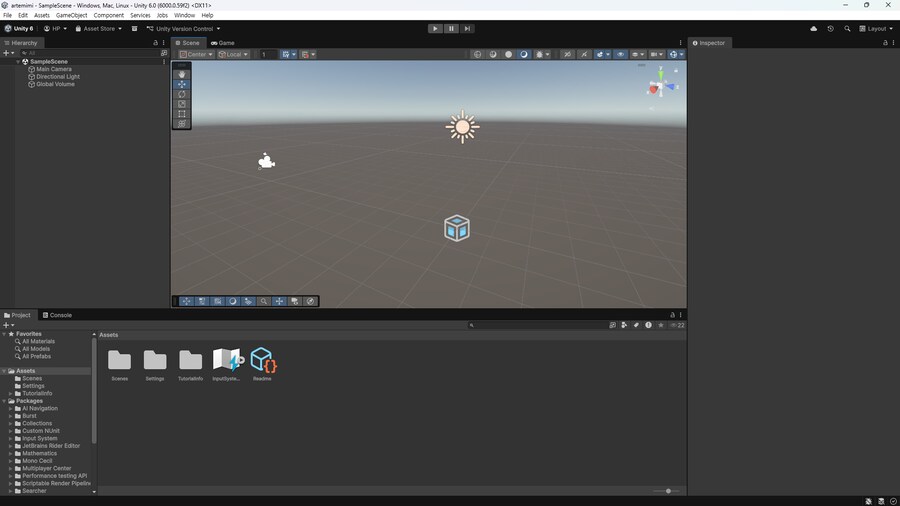Image resolution: width=900 pixels, height=506 pixels.
Task: Select the Rect transform tool
Action: (x=182, y=114)
